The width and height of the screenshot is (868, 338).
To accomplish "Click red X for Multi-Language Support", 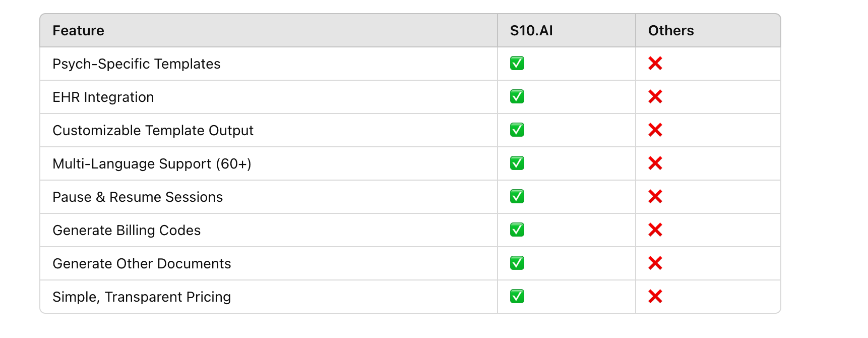I will [x=655, y=163].
